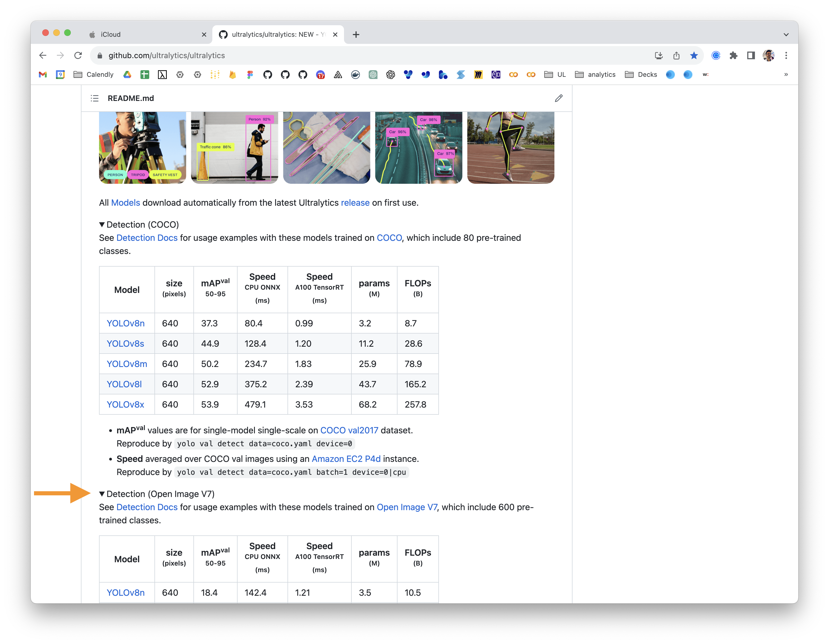Click the download page icon
The image size is (829, 644).
(x=659, y=55)
